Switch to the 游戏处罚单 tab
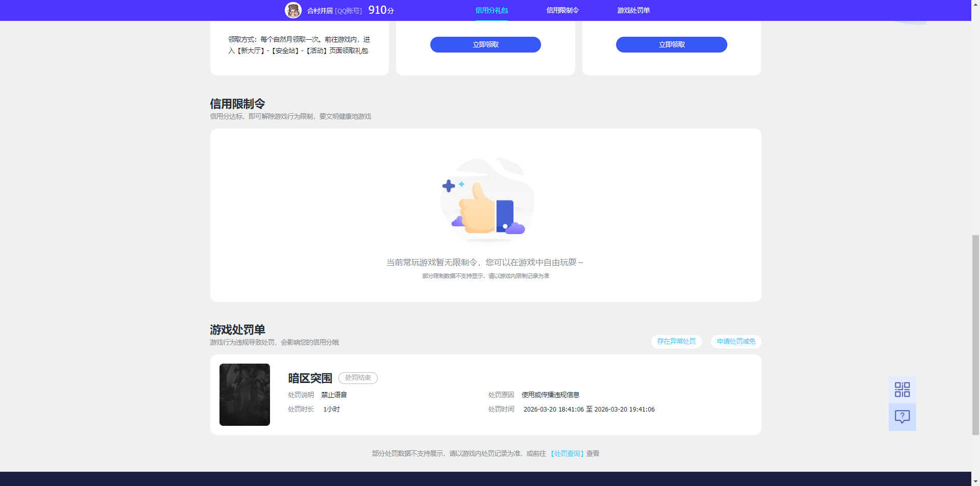 point(633,10)
